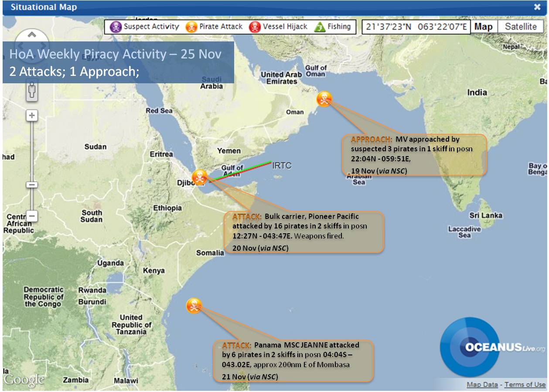This screenshot has width=549, height=392.
Task: Click the South Sudan label
Action: tap(92, 216)
